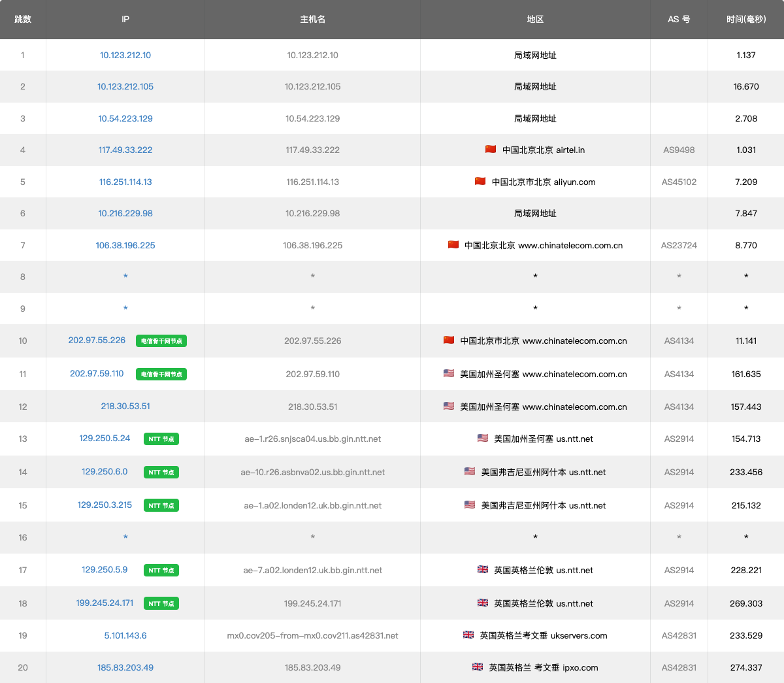Click the China flag in the aliyun.com row
784x683 pixels.
480,182
